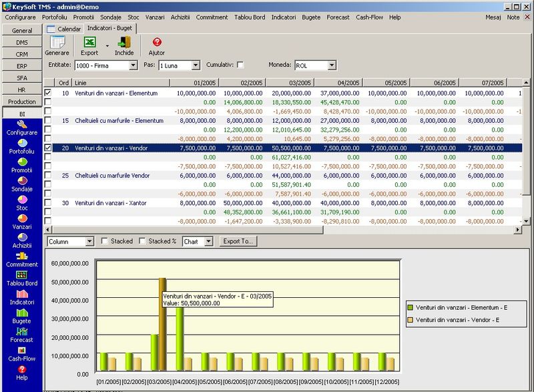Click the Elementum legend green swatch
This screenshot has height=392, width=534.
click(411, 308)
